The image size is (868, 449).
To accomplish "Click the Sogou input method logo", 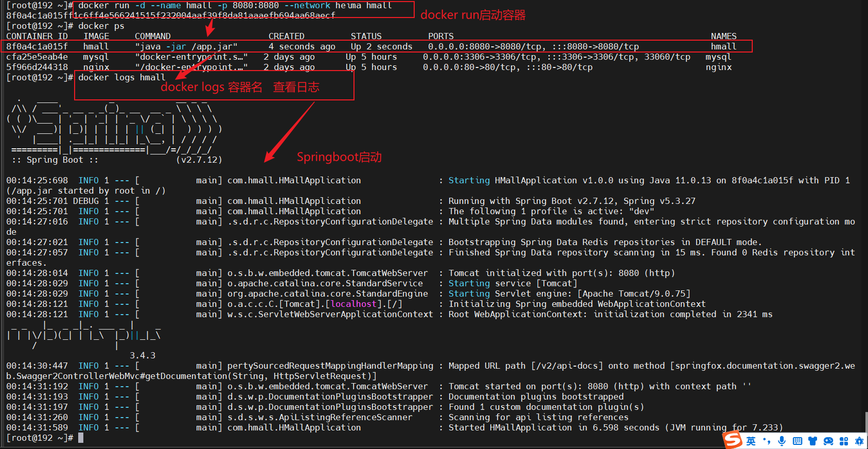I will [732, 440].
